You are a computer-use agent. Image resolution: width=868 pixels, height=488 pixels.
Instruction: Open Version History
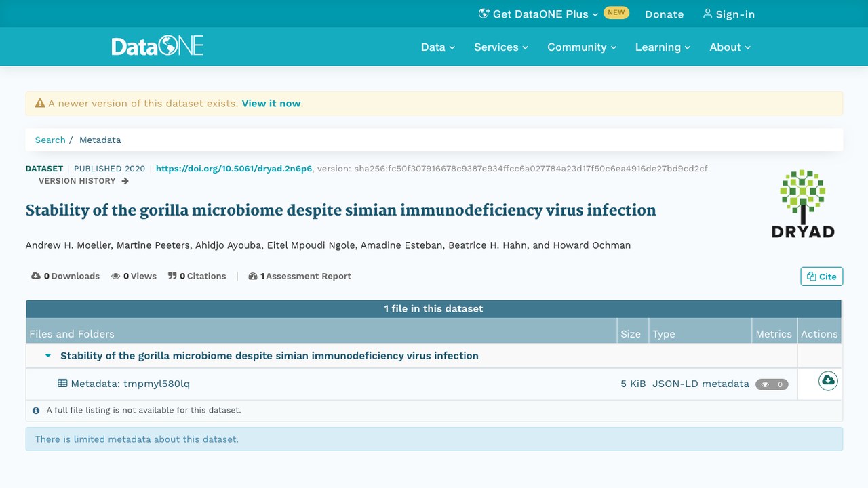point(83,181)
